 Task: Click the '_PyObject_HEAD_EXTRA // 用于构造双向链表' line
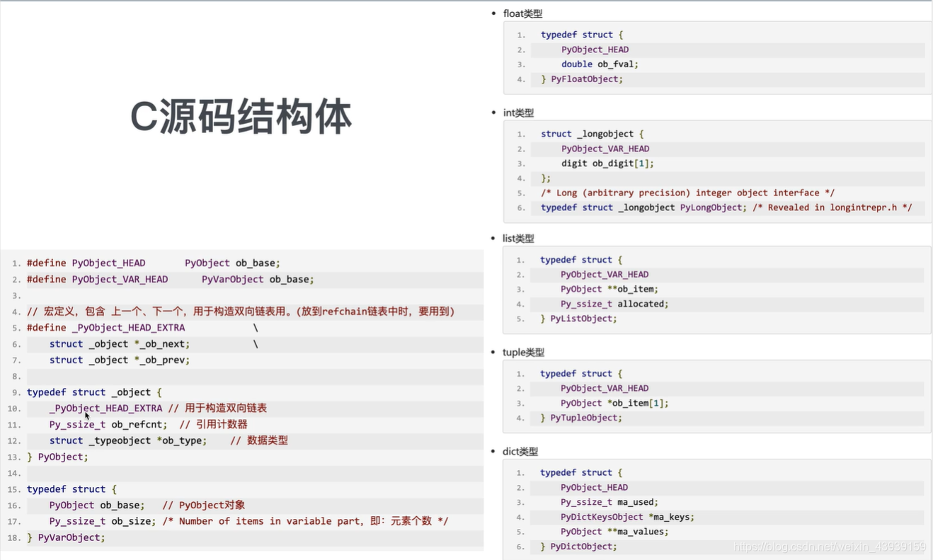coord(158,408)
